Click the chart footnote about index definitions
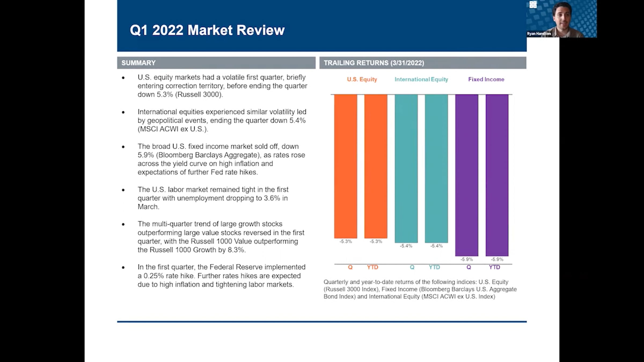Screen dimensions: 644x362 [x=420, y=289]
